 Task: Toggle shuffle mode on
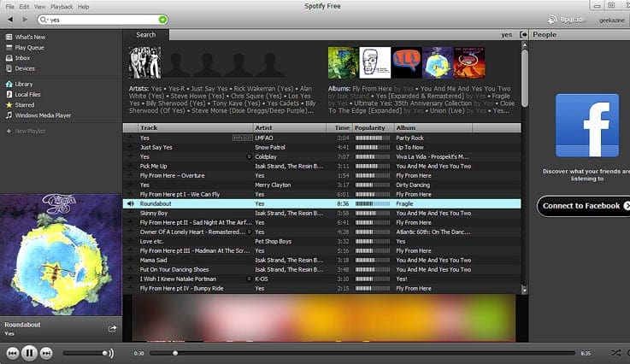click(x=615, y=353)
